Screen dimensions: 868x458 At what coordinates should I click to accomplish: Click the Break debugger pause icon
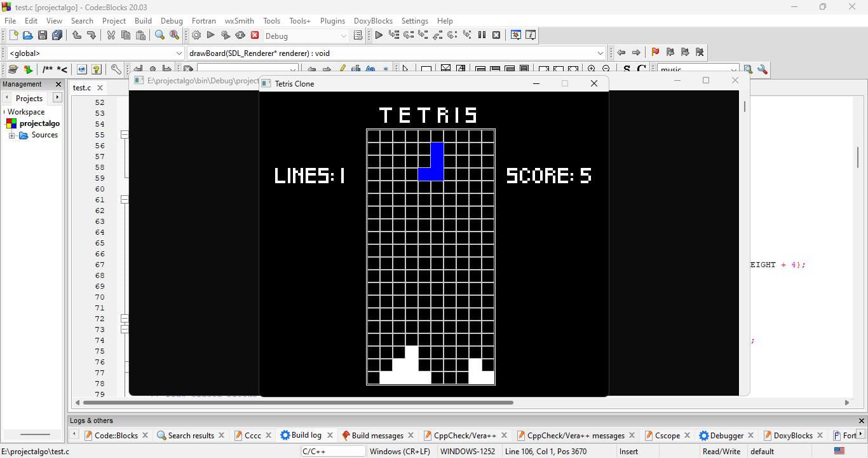pos(482,36)
